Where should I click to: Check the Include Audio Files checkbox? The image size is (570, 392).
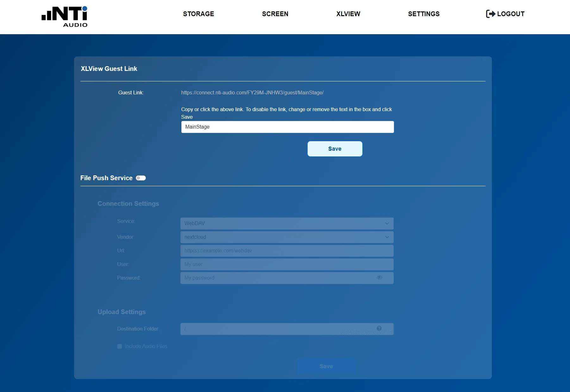[x=119, y=346]
